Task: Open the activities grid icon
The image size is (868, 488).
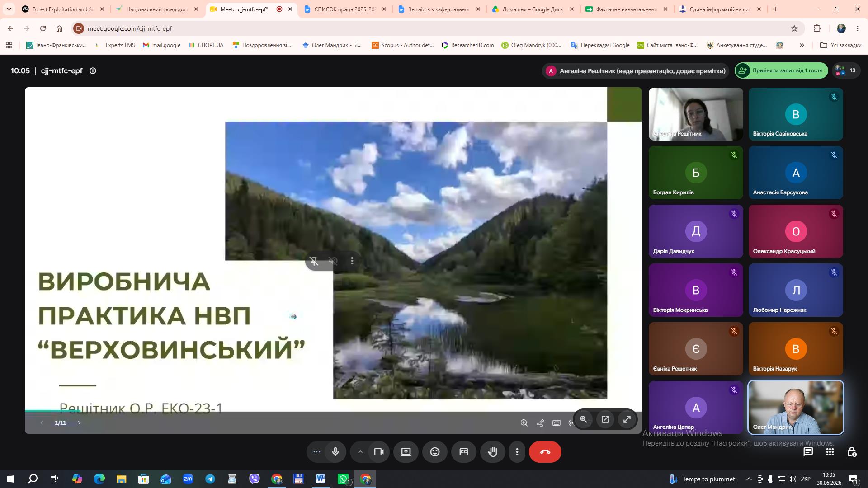Action: click(830, 452)
